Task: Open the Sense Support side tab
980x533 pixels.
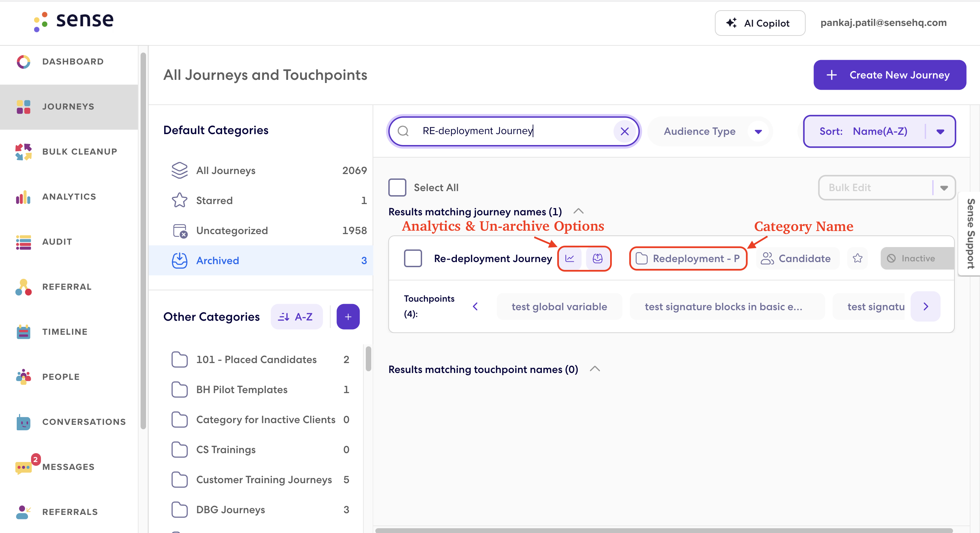Action: (x=969, y=234)
